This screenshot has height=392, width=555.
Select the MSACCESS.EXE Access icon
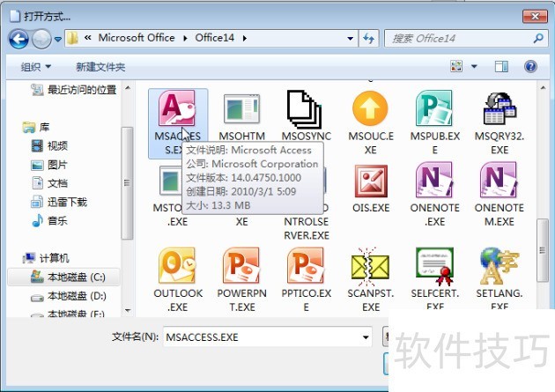coord(177,108)
